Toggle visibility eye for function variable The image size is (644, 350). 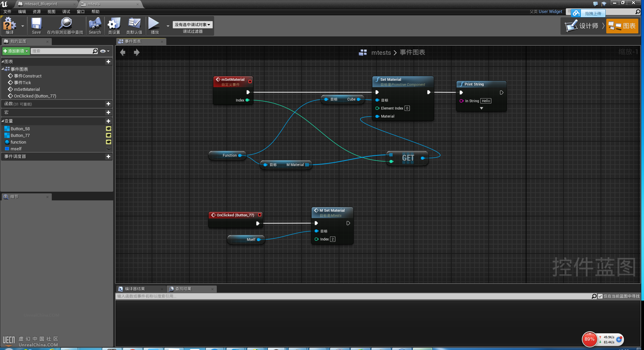click(109, 142)
